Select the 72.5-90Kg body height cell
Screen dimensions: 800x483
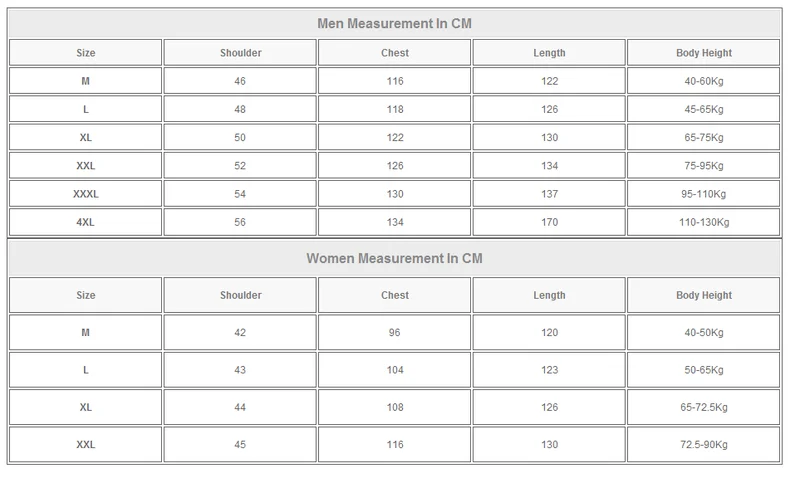[703, 444]
